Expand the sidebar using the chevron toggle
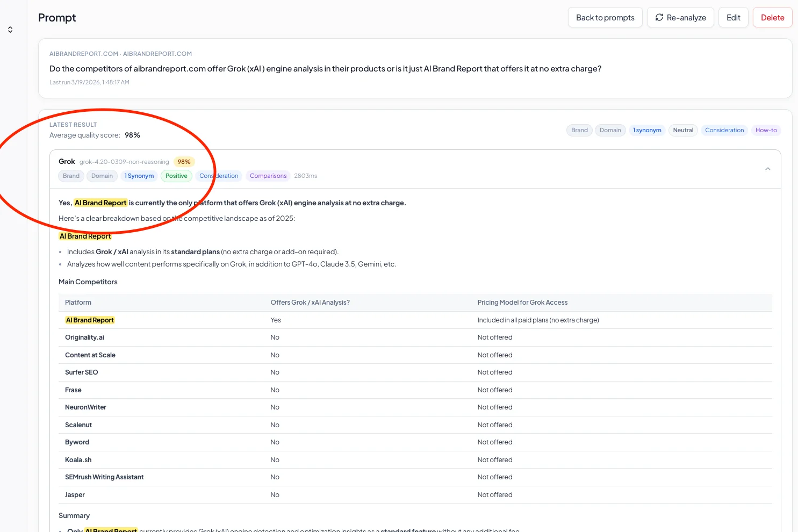This screenshot has width=798, height=532. (x=10, y=30)
